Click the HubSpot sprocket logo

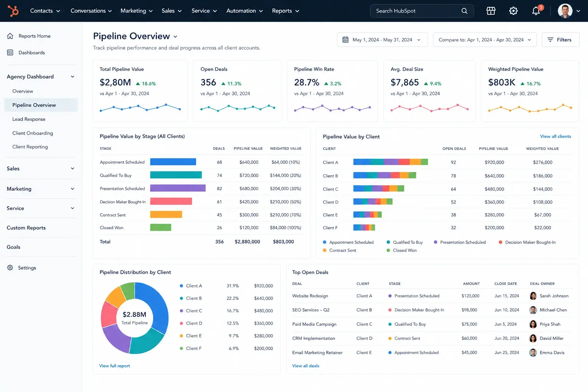[13, 11]
